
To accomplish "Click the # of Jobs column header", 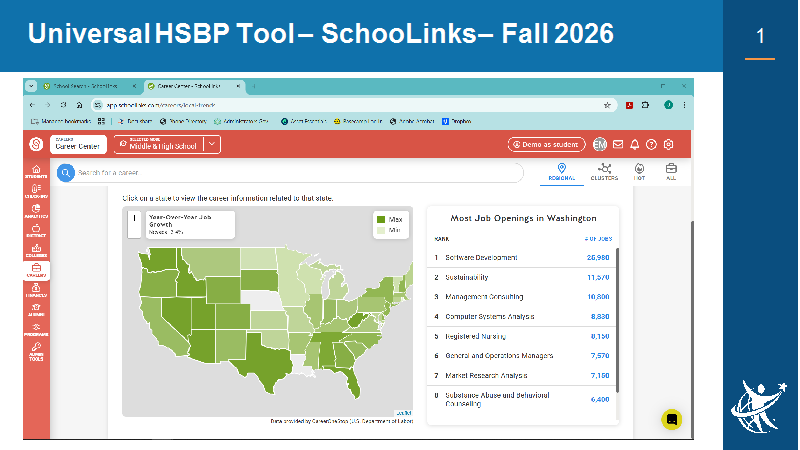I will coord(598,239).
